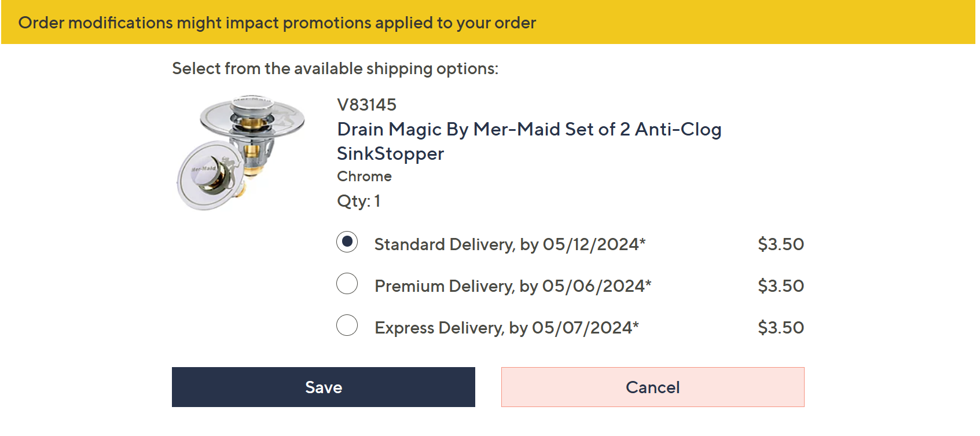Image resolution: width=980 pixels, height=436 pixels.
Task: Open the sink stopper product thumbnail
Action: point(241,153)
